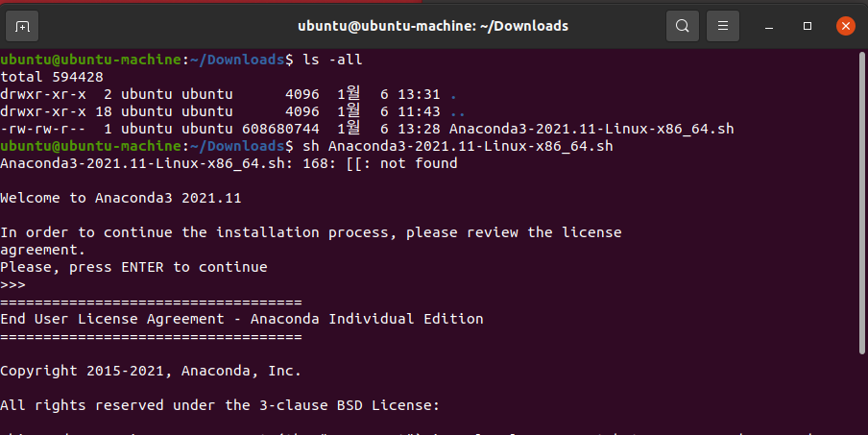This screenshot has height=435, width=868.
Task: Close the terminal window
Action: (845, 26)
